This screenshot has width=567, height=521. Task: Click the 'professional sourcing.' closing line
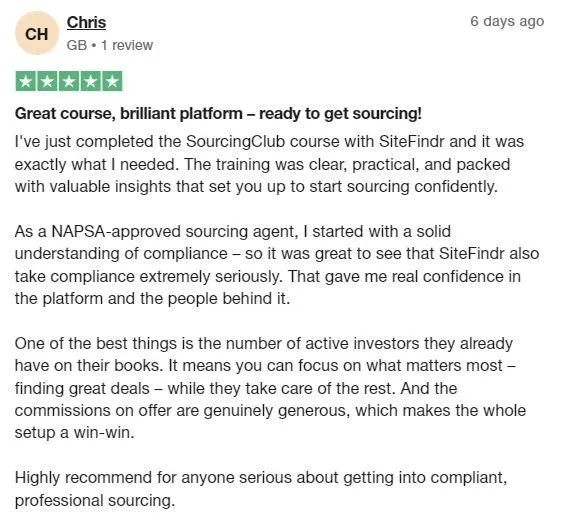point(95,501)
